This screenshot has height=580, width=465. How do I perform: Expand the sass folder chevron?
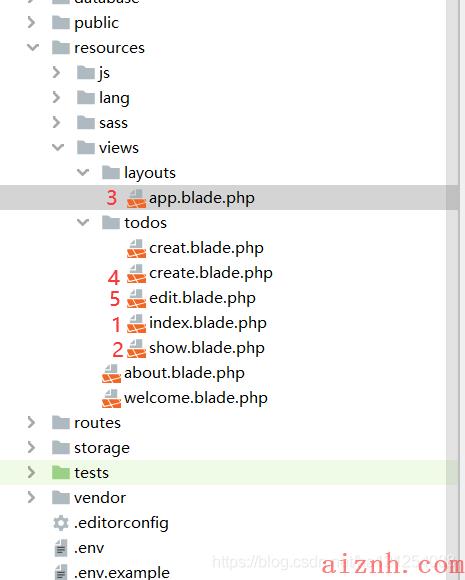tap(56, 122)
